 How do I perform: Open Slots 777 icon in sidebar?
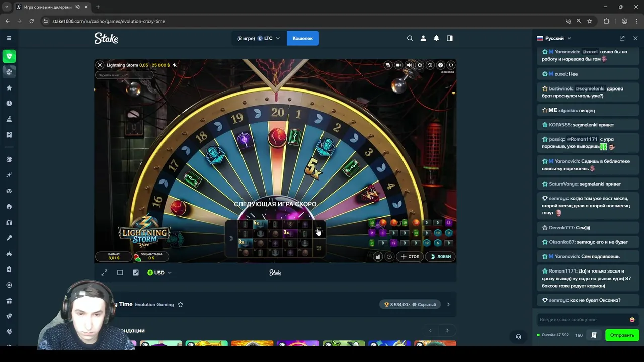point(9,191)
